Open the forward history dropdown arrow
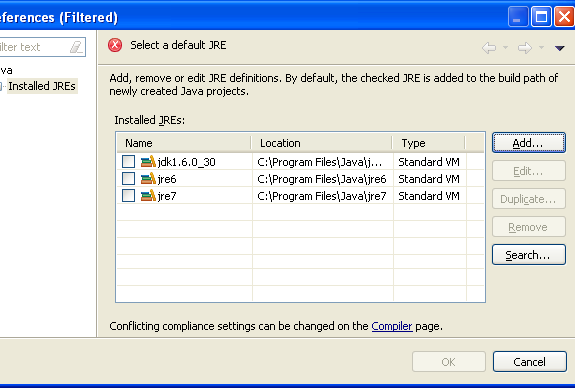Viewport: 575px width, 388px height. 541,47
